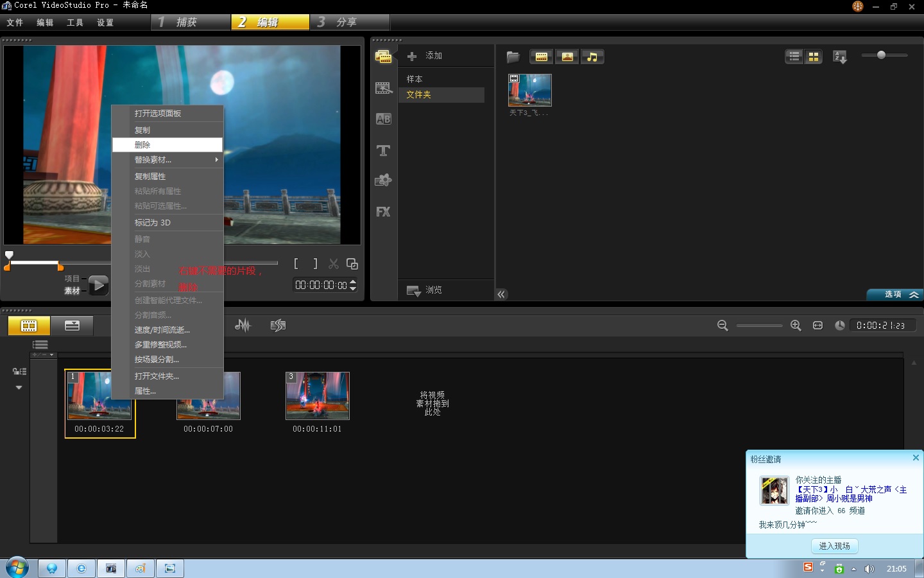Image resolution: width=924 pixels, height=578 pixels.
Task: Click fit project in timeline window icon
Action: pyautogui.click(x=817, y=326)
